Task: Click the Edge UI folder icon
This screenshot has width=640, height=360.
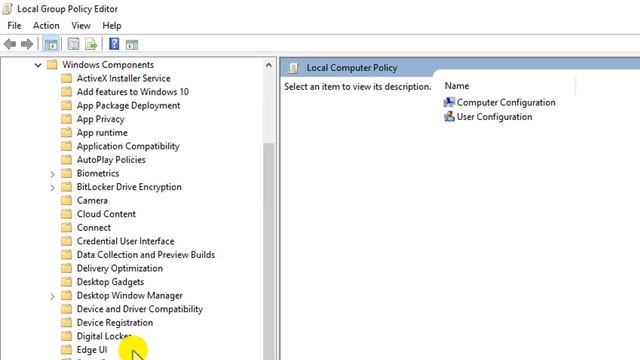Action: (x=66, y=350)
